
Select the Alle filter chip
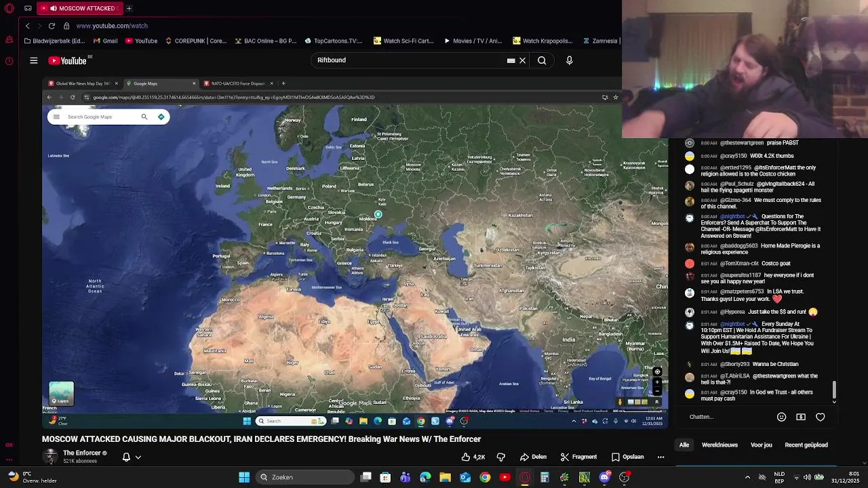click(x=684, y=445)
